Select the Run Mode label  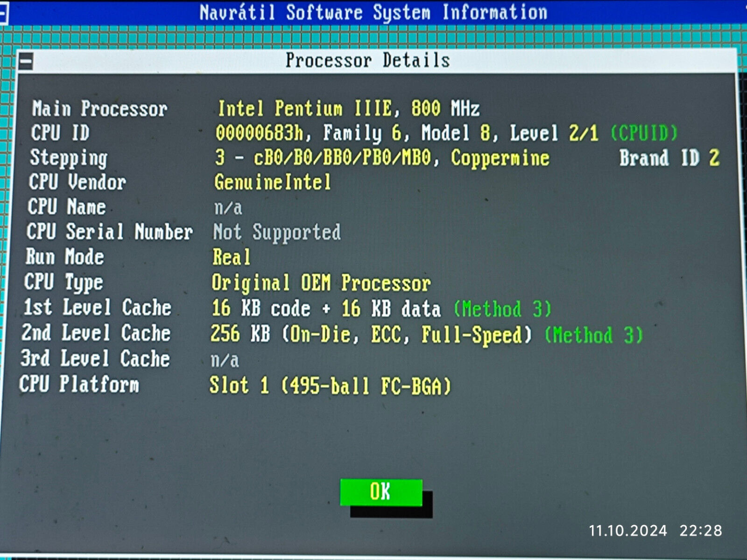pos(64,257)
